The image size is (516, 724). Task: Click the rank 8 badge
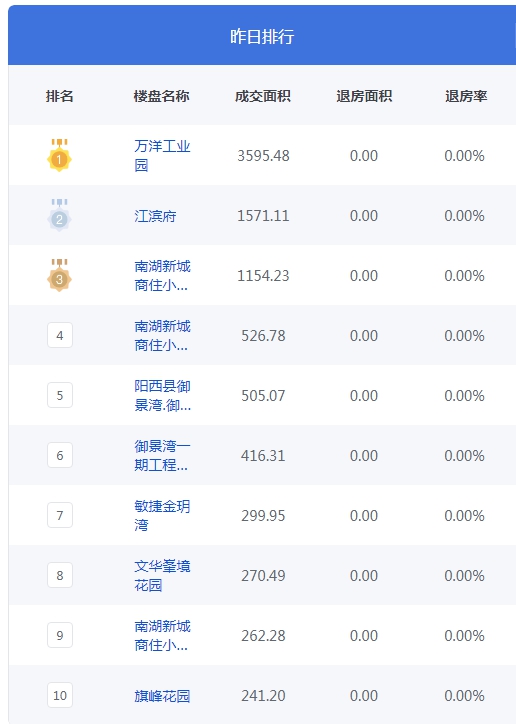pos(60,575)
